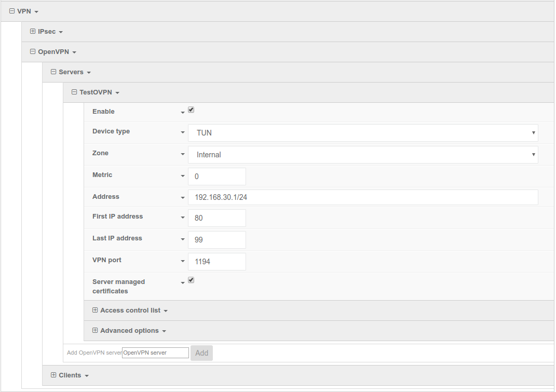Expand the Clients section plus icon
This screenshot has height=392, width=556.
[x=53, y=375]
